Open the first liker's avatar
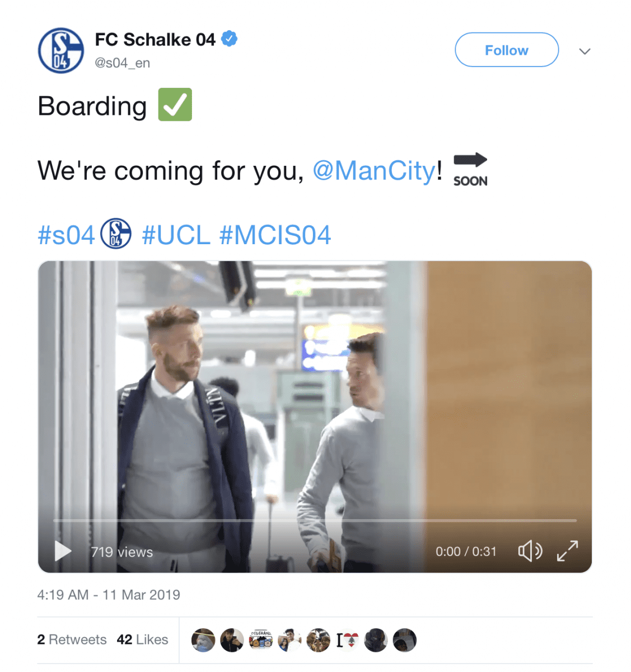The height and width of the screenshot is (672, 631). coord(203,640)
